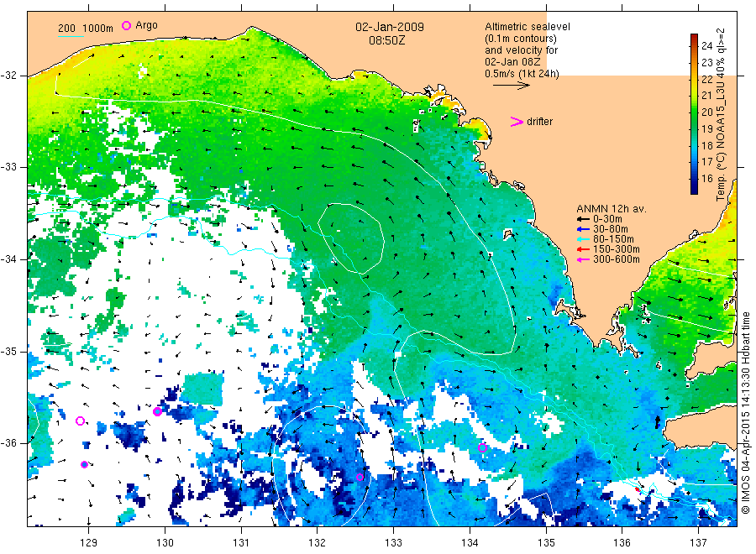
Task: Click the colorbar tick label 16
Action: [706, 179]
